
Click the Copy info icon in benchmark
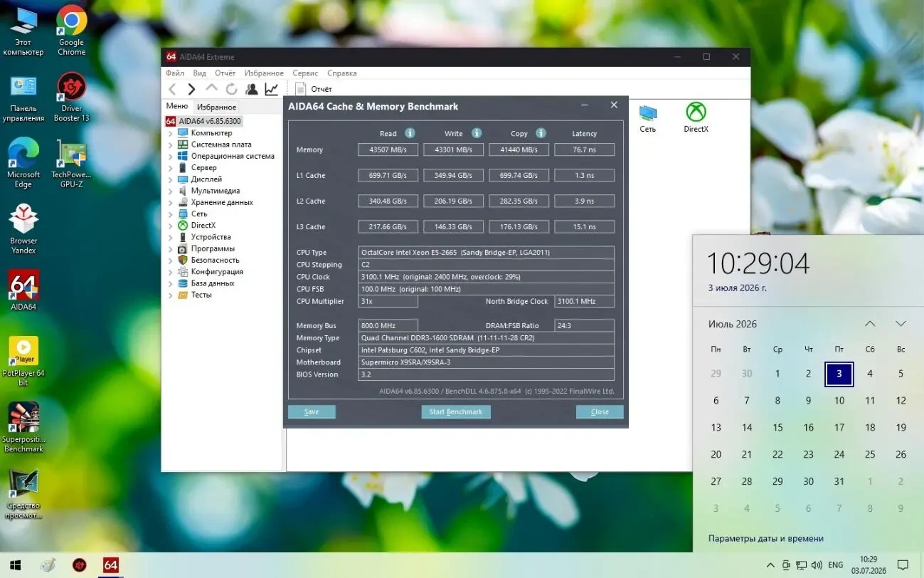pyautogui.click(x=541, y=133)
